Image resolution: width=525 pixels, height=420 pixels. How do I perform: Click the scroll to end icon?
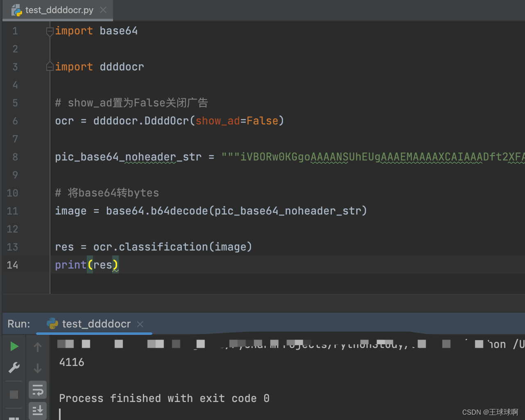[38, 410]
